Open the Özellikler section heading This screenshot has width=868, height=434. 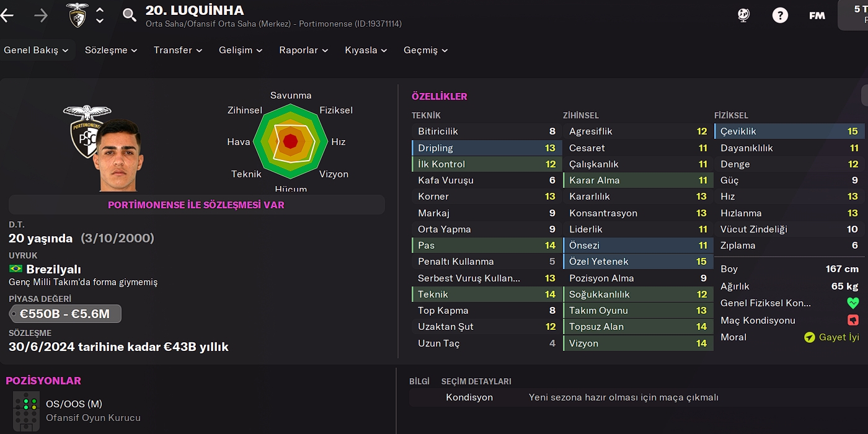pyautogui.click(x=440, y=96)
